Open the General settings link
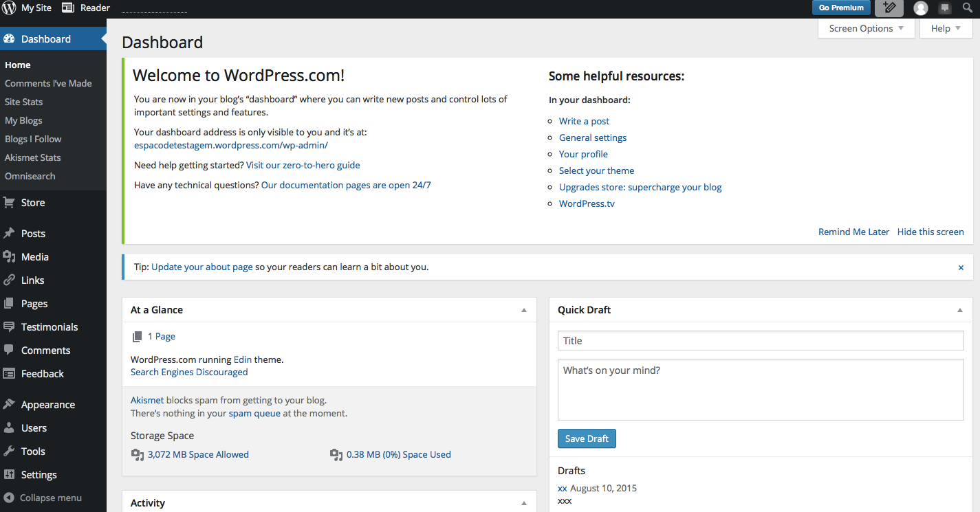The height and width of the screenshot is (512, 980). [593, 137]
